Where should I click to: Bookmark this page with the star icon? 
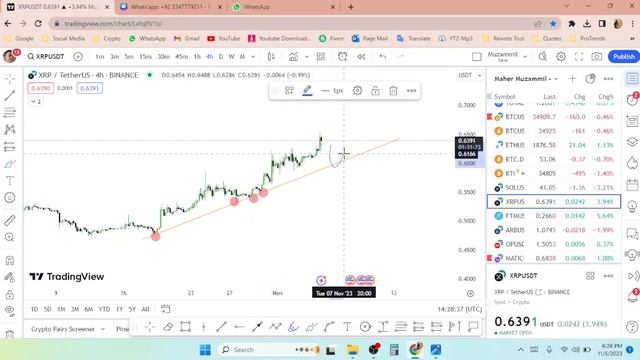tap(553, 24)
